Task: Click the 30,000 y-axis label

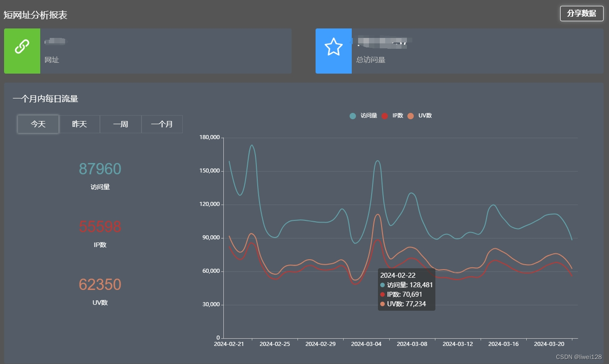Action: coord(211,304)
